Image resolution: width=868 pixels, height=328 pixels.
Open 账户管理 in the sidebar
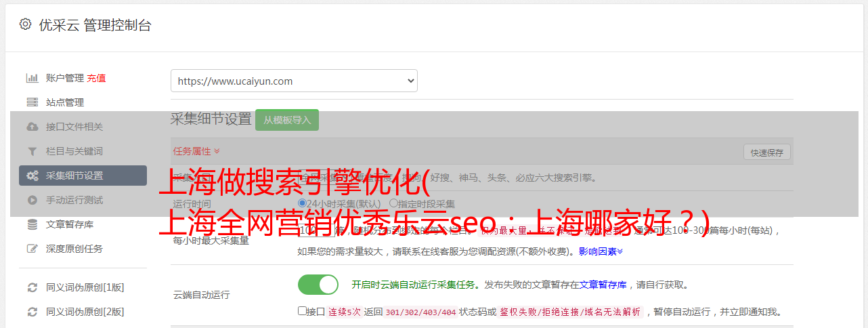pyautogui.click(x=65, y=78)
